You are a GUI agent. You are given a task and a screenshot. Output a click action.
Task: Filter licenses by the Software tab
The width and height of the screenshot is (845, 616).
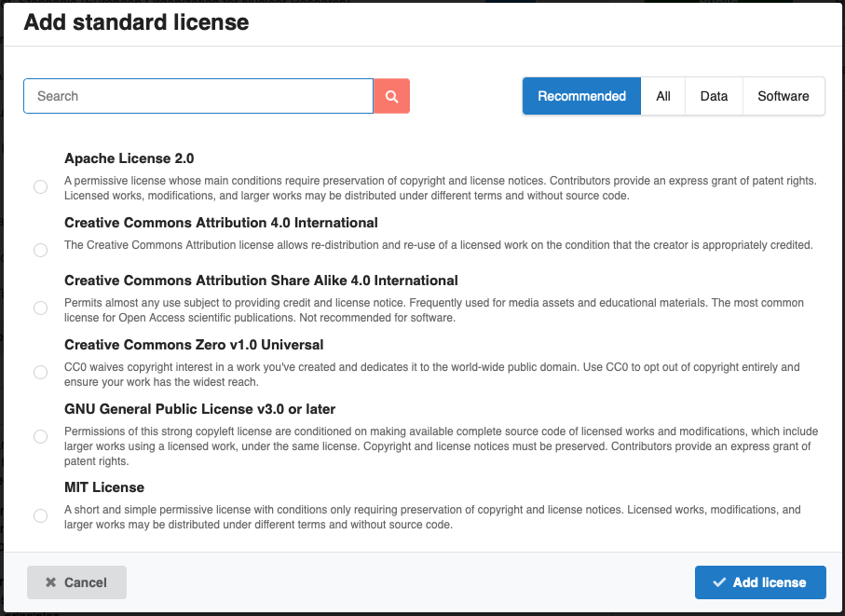tap(783, 96)
